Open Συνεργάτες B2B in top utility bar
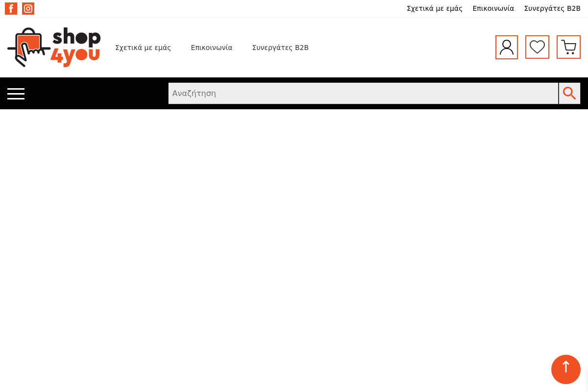Screen dimensions: 588x392 [x=552, y=8]
